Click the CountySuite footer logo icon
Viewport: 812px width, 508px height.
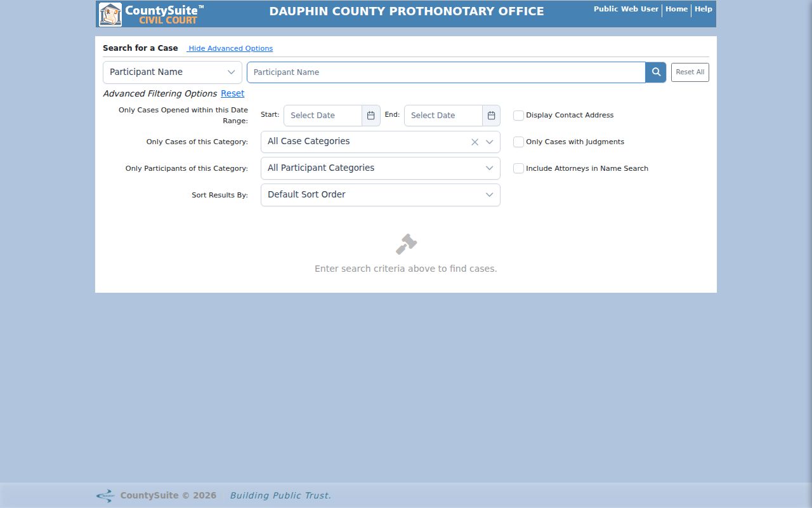point(105,496)
